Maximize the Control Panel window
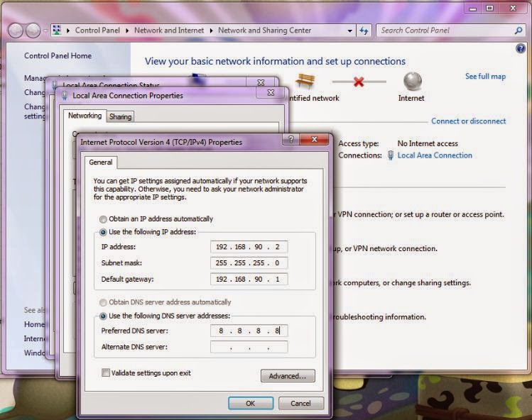This screenshot has height=420, width=532. pyautogui.click(x=489, y=9)
